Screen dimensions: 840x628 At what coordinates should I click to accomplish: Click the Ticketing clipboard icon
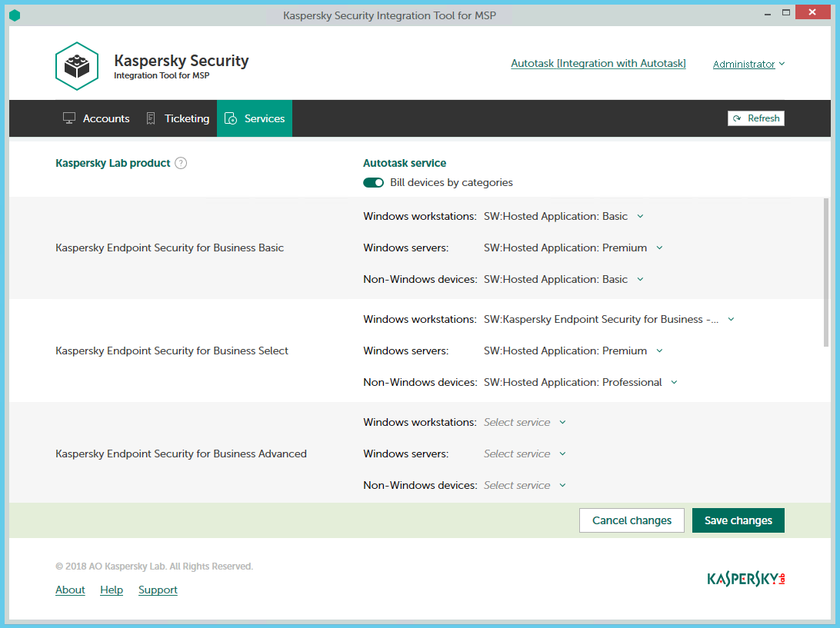coord(151,118)
